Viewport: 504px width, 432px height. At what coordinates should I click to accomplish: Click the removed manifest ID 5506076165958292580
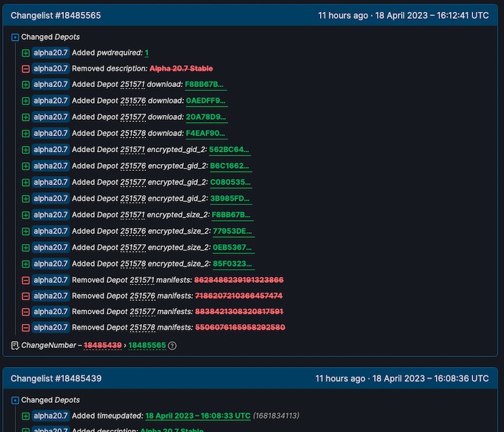point(239,328)
